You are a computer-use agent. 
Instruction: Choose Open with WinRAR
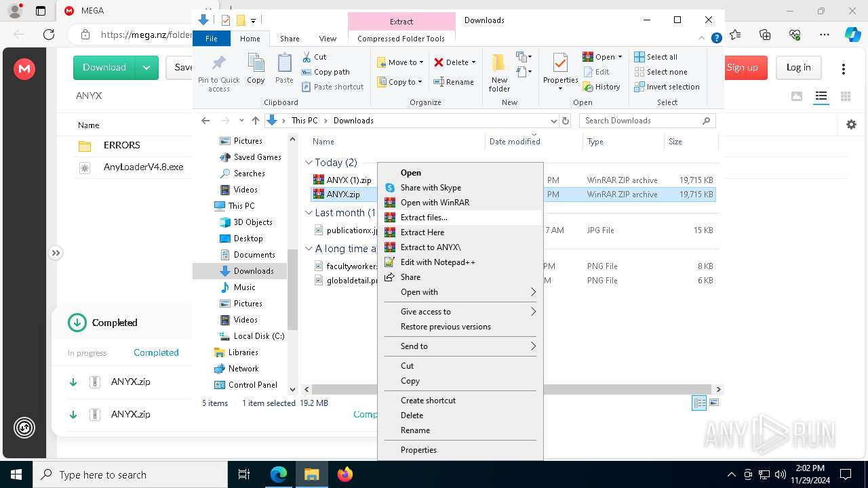click(x=460, y=203)
